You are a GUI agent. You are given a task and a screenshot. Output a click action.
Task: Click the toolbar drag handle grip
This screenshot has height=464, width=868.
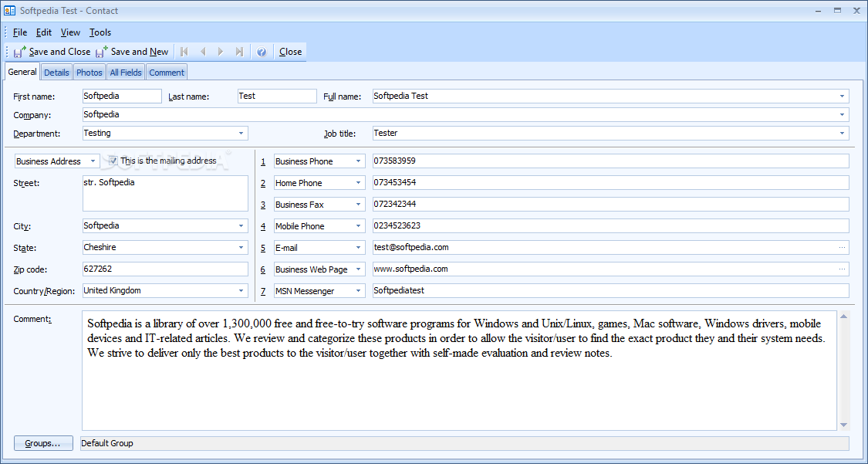(x=7, y=52)
